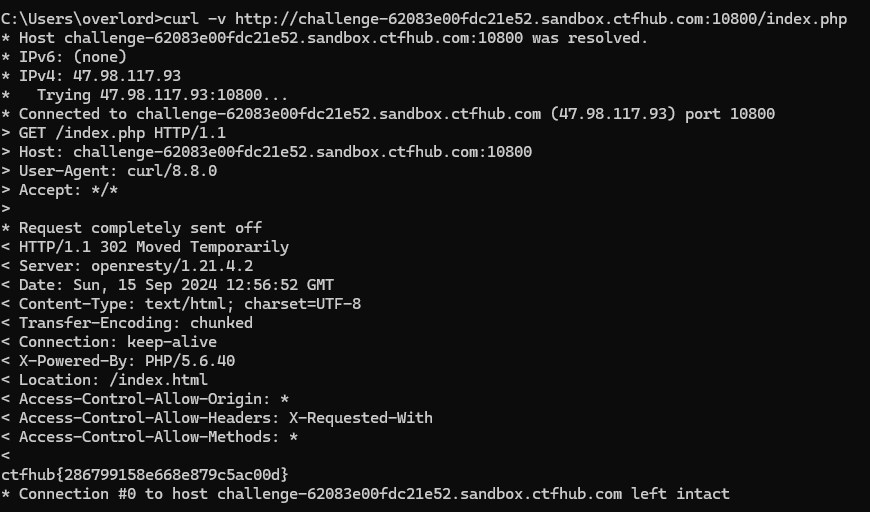Click the "X-Powered-By: PHP/5.6.40" header line

pos(127,360)
